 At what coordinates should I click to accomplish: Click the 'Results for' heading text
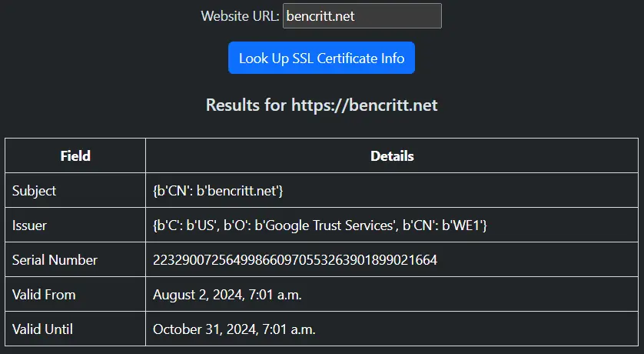[x=246, y=105]
